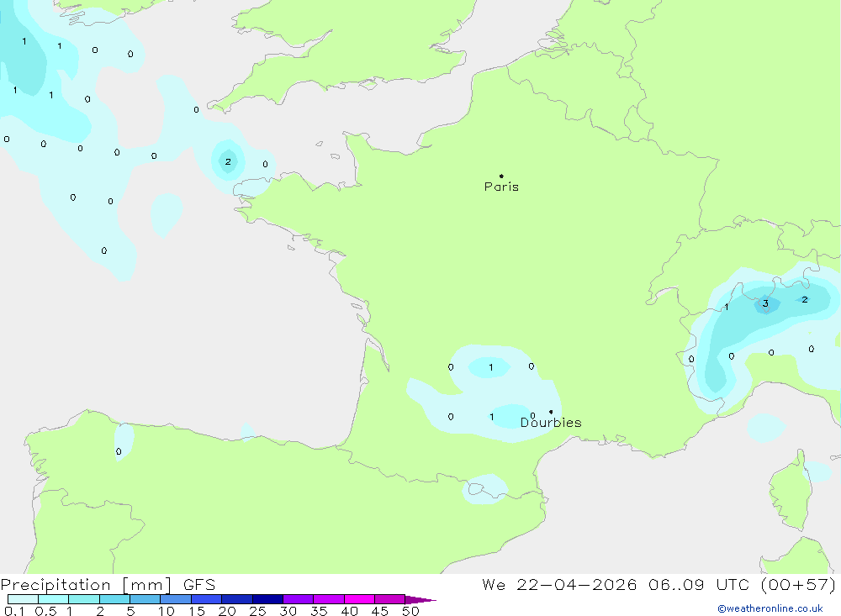The height and width of the screenshot is (616, 841).
Task: Click the '(00+57)' forecast offset text
Action: [x=798, y=585]
